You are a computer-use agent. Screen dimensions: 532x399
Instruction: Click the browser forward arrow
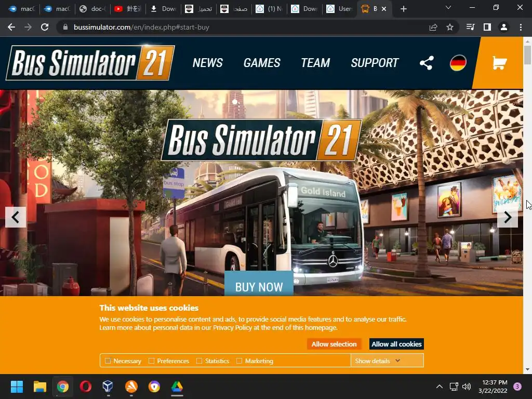tap(28, 27)
